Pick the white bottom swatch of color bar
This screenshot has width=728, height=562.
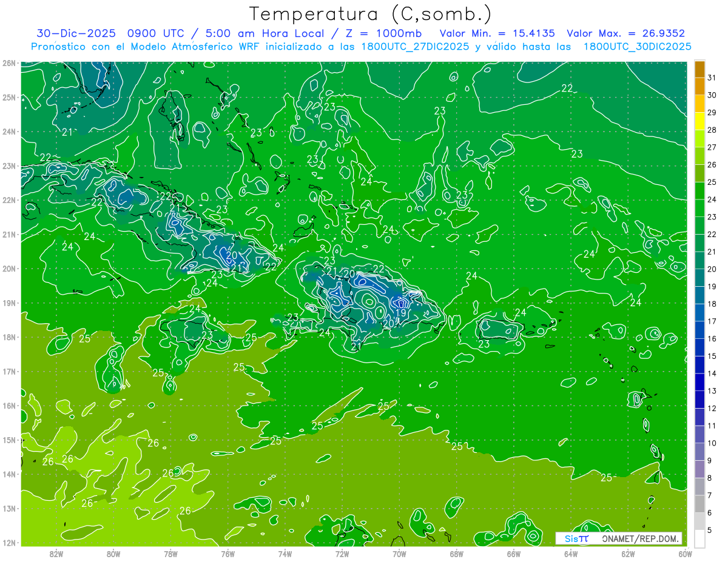(x=699, y=538)
